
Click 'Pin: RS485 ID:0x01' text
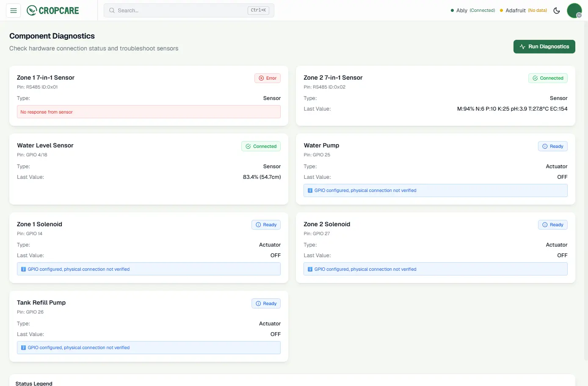point(37,87)
